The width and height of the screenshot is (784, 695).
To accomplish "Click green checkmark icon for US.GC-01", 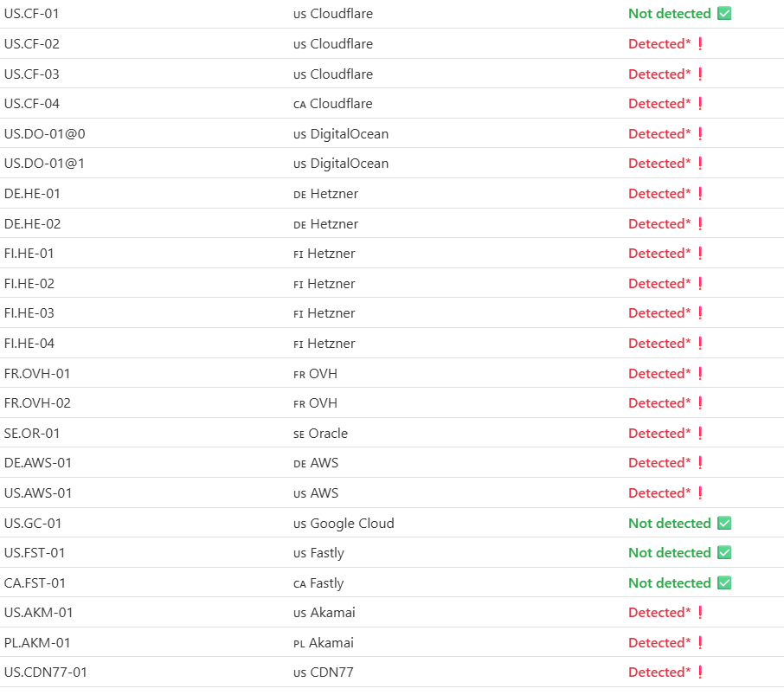I will [x=724, y=523].
